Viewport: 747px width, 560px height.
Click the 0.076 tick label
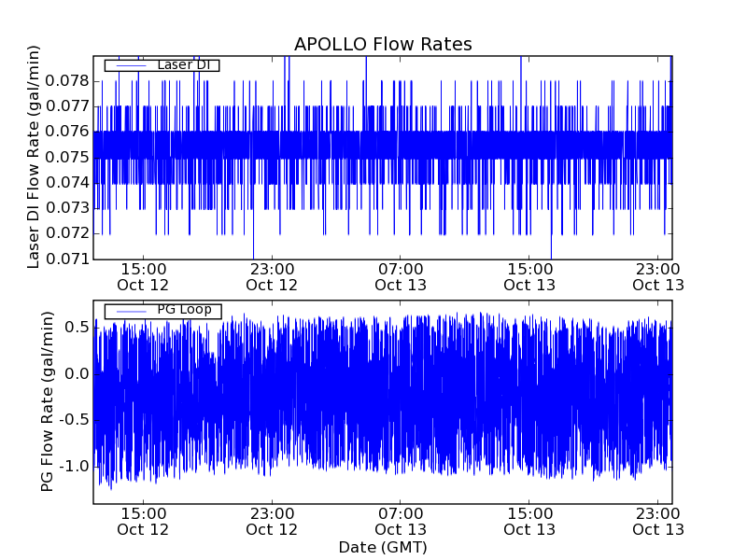pyautogui.click(x=67, y=132)
